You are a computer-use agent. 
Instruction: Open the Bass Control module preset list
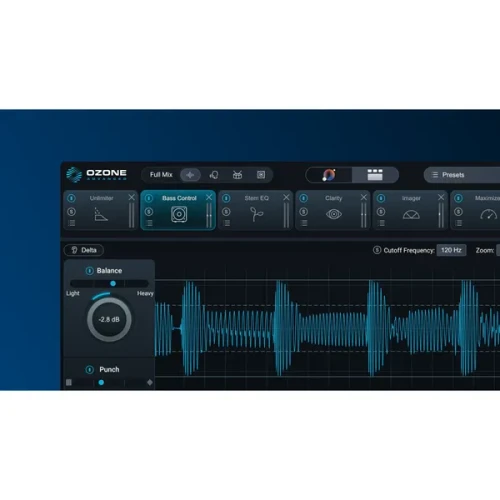(149, 223)
